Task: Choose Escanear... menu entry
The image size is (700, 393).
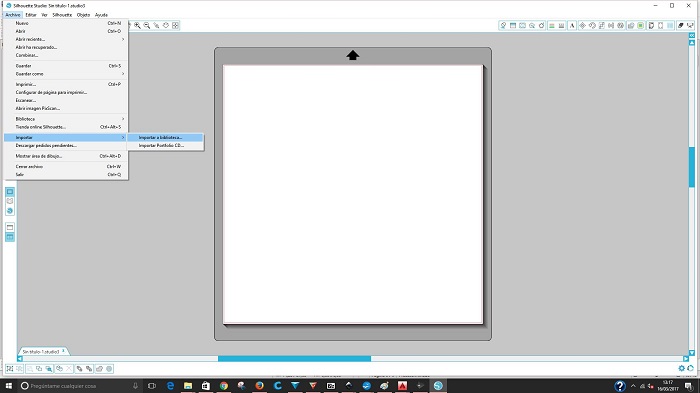Action: pyautogui.click(x=66, y=100)
